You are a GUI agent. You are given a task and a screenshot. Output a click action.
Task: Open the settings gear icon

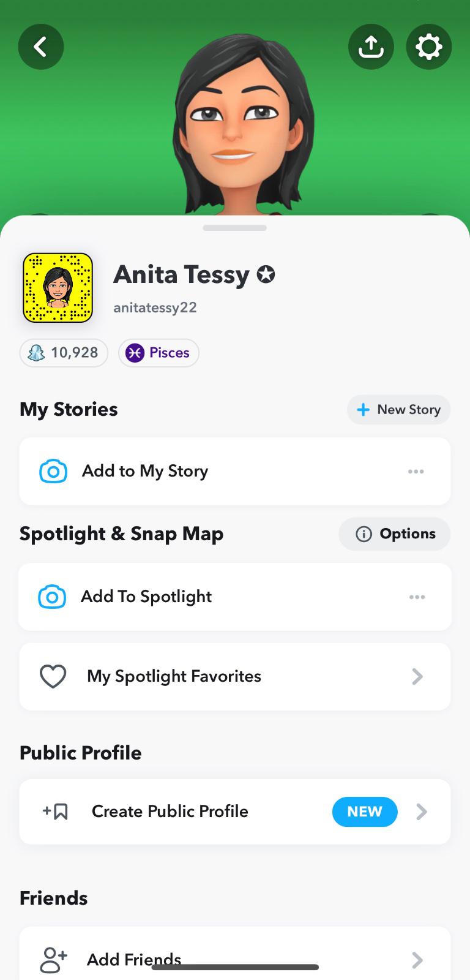(428, 47)
